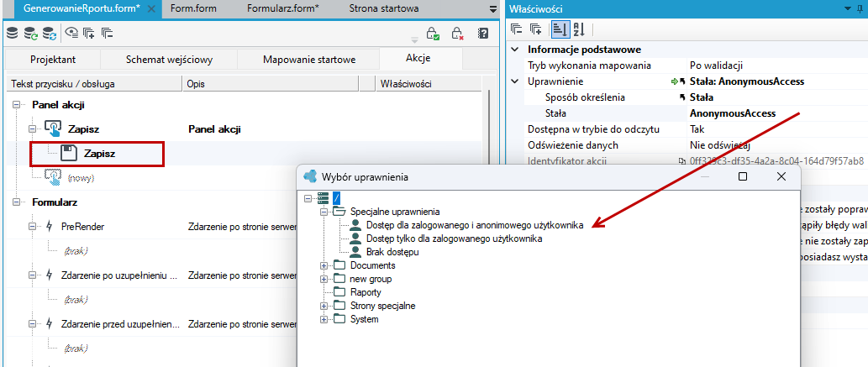Collapse the Specjalne uprawnienia folder
868x367 pixels.
[x=324, y=212]
